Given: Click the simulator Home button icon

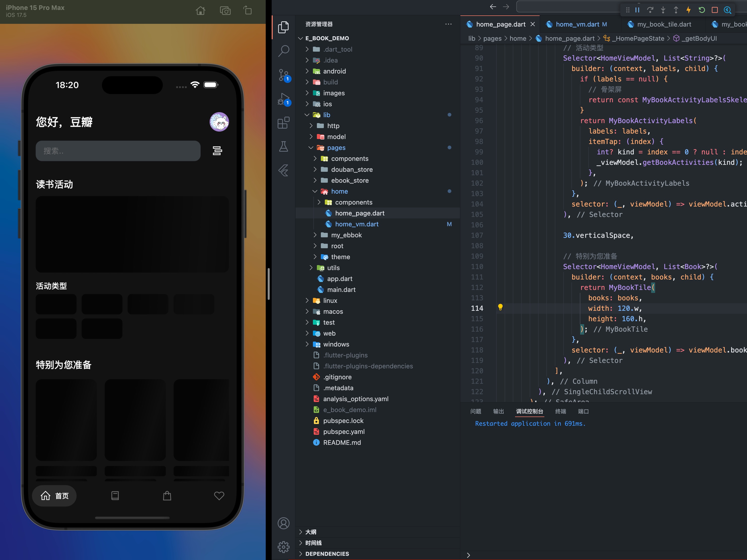Looking at the screenshot, I should click(x=200, y=11).
